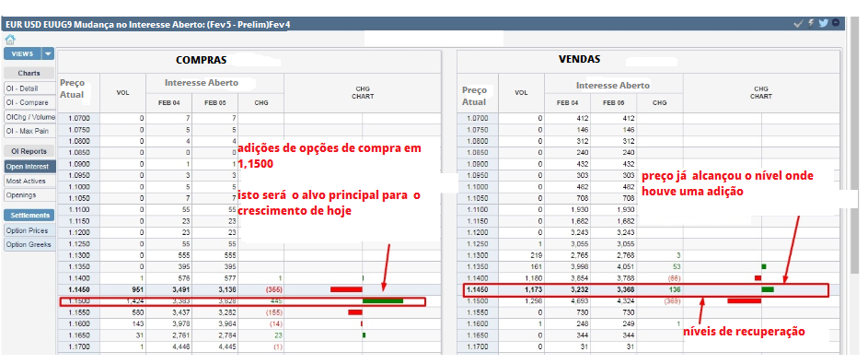Screen dimensions: 868x364
Task: Click the green change bar in VENDAS row 1.1450
Action: coord(768,289)
